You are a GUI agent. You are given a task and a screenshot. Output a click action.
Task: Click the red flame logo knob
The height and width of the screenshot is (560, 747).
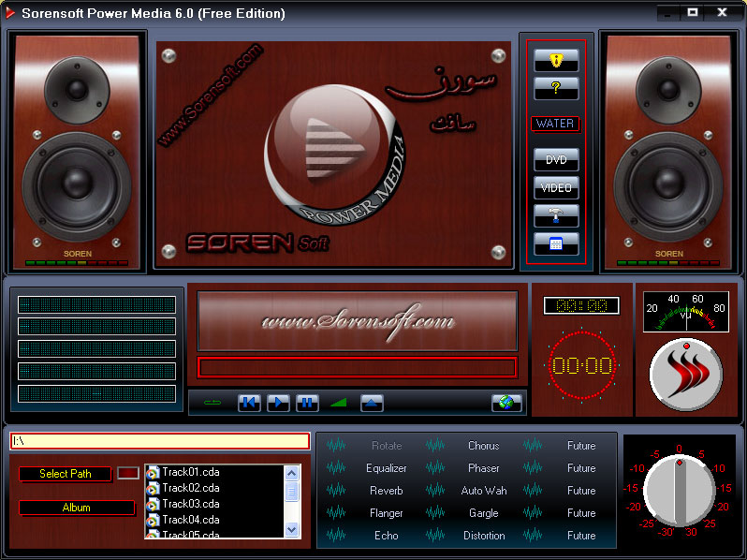[x=686, y=375]
